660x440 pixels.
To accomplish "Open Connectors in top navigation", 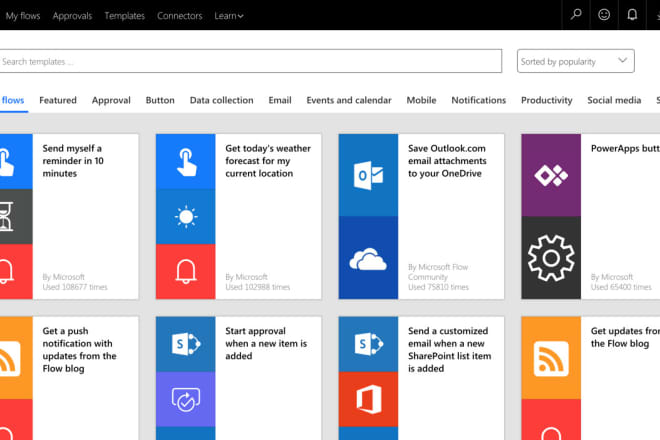I will (x=180, y=16).
